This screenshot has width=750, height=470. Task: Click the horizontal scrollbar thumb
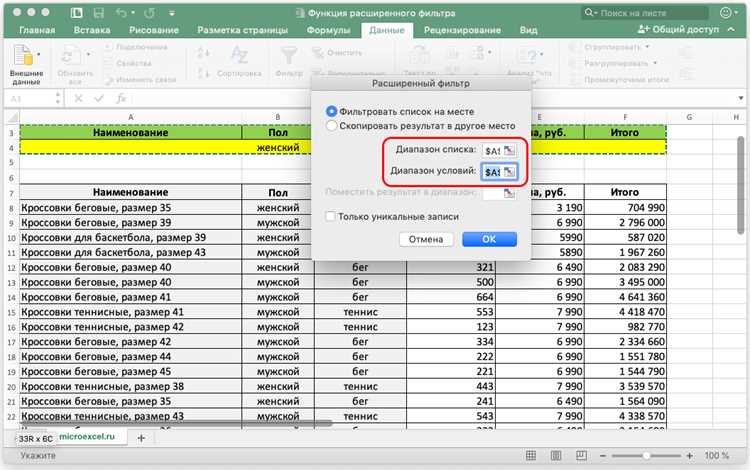pyautogui.click(x=176, y=423)
